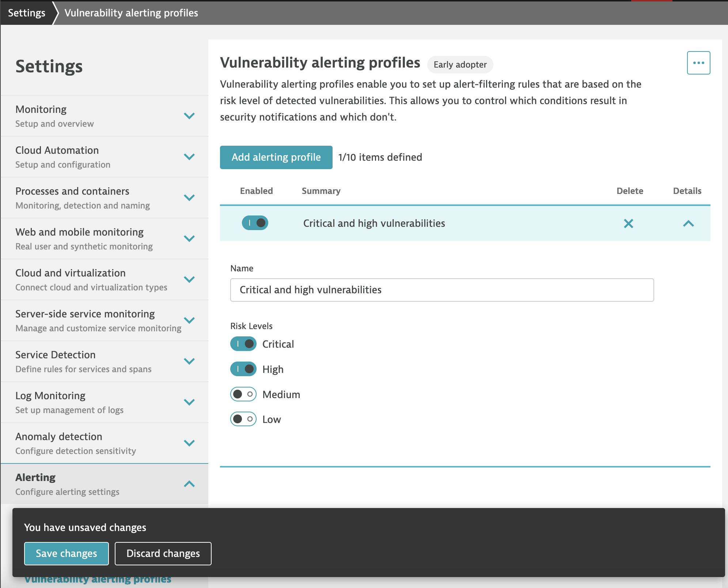Image resolution: width=728 pixels, height=588 pixels.
Task: Expand the Monitoring settings section
Action: (x=189, y=116)
